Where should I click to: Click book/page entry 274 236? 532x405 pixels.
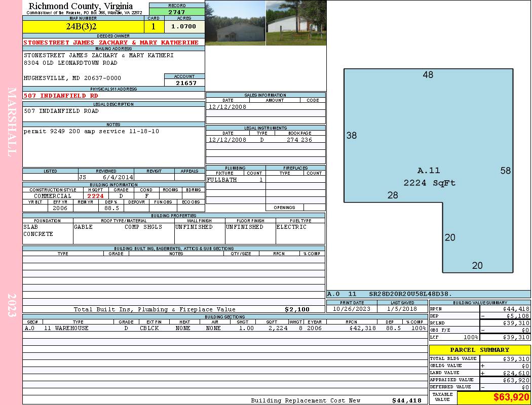pos(299,140)
